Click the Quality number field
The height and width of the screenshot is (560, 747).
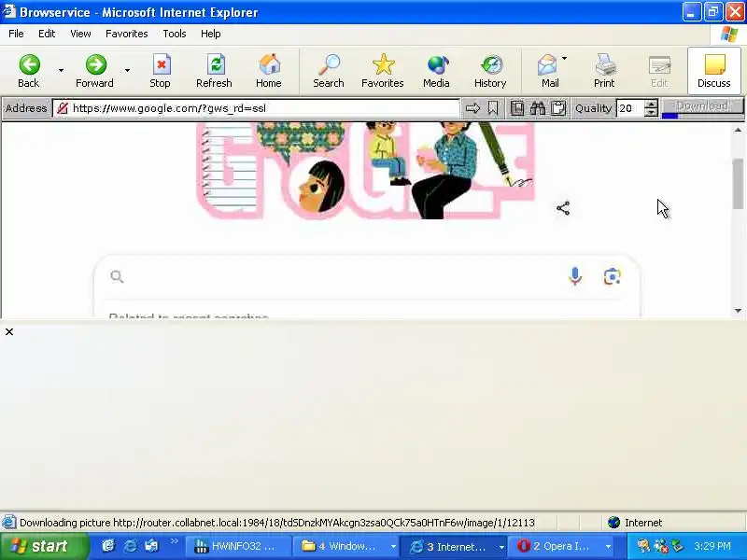pyautogui.click(x=630, y=108)
